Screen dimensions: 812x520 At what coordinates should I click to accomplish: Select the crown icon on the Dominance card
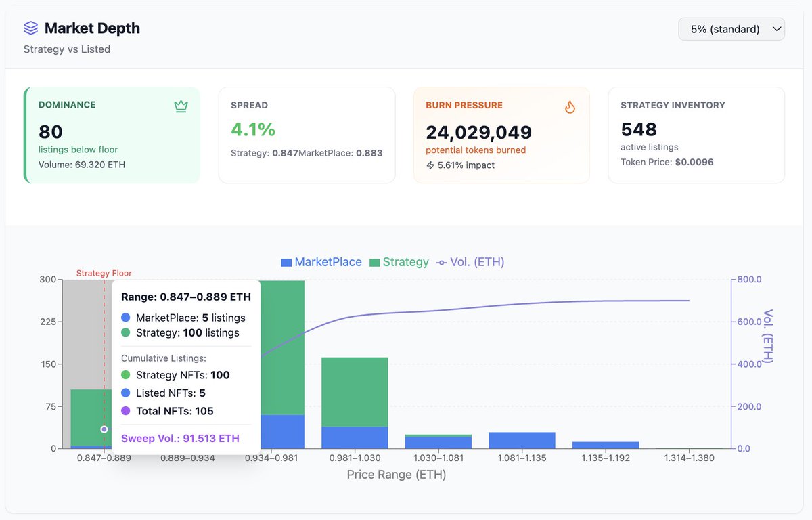[181, 106]
